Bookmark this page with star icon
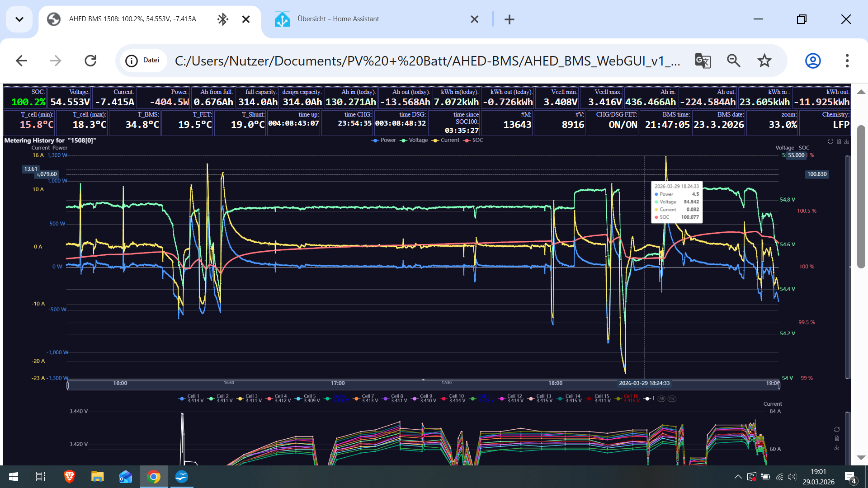 click(764, 61)
